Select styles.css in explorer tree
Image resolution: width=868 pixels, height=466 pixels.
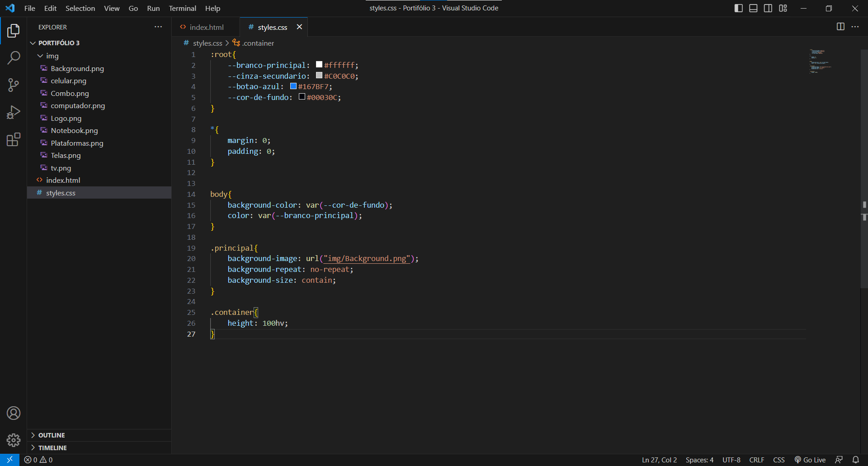tap(99, 193)
